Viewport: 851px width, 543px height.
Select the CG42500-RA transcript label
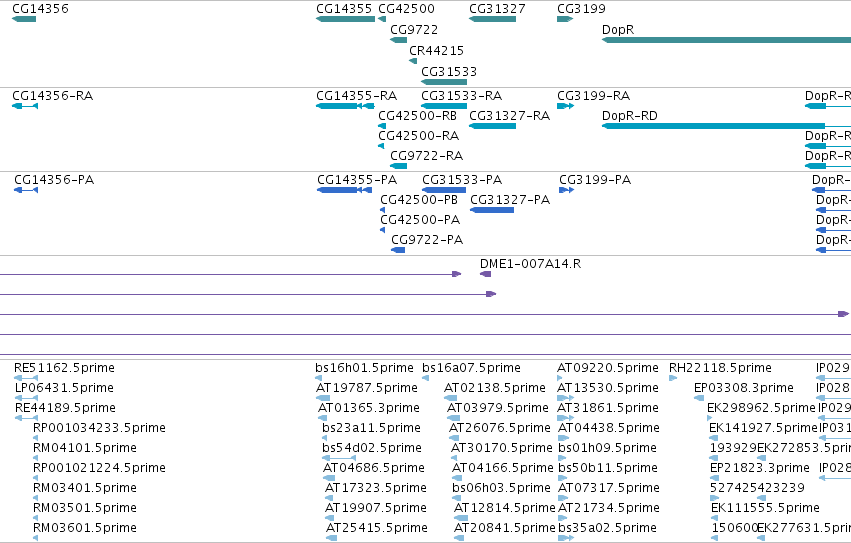coord(418,136)
